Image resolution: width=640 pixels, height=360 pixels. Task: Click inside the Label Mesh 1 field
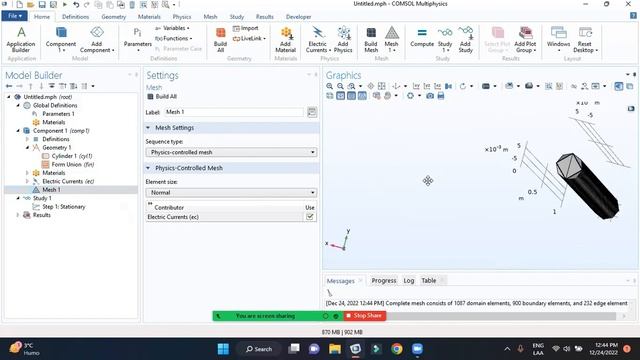(x=234, y=112)
